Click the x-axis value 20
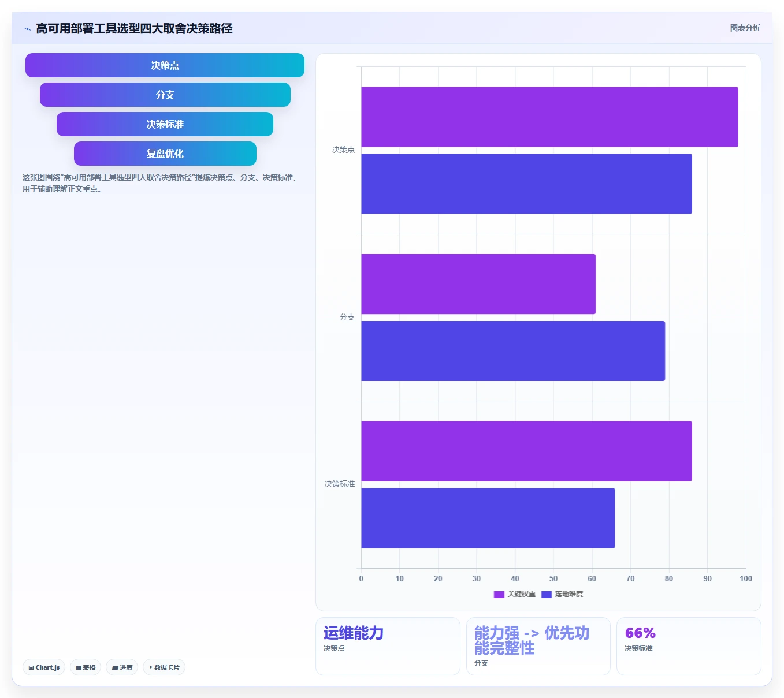This screenshot has width=784, height=698. pyautogui.click(x=438, y=578)
